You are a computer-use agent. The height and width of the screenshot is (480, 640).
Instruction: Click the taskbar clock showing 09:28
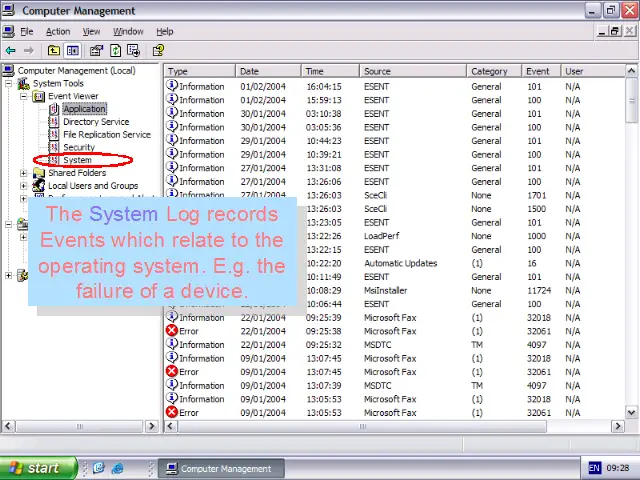[x=618, y=468]
